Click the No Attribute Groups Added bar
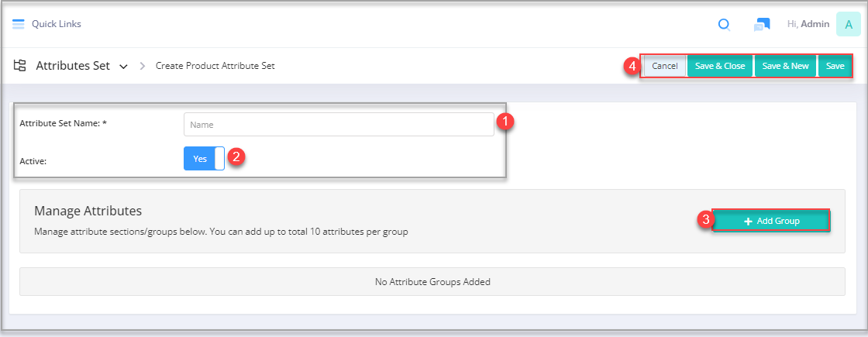This screenshot has height=337, width=868. [432, 282]
